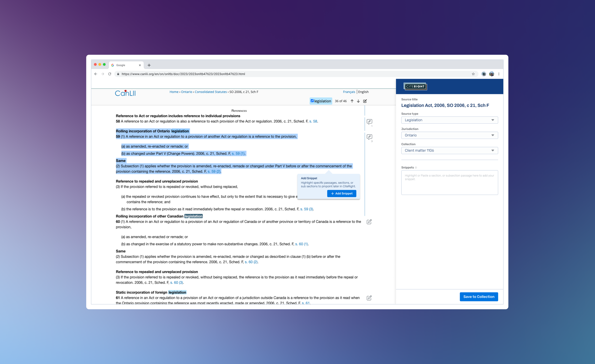Reload the current page

point(110,74)
